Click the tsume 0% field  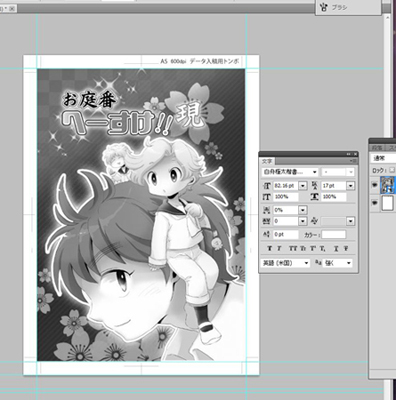pyautogui.click(x=286, y=210)
